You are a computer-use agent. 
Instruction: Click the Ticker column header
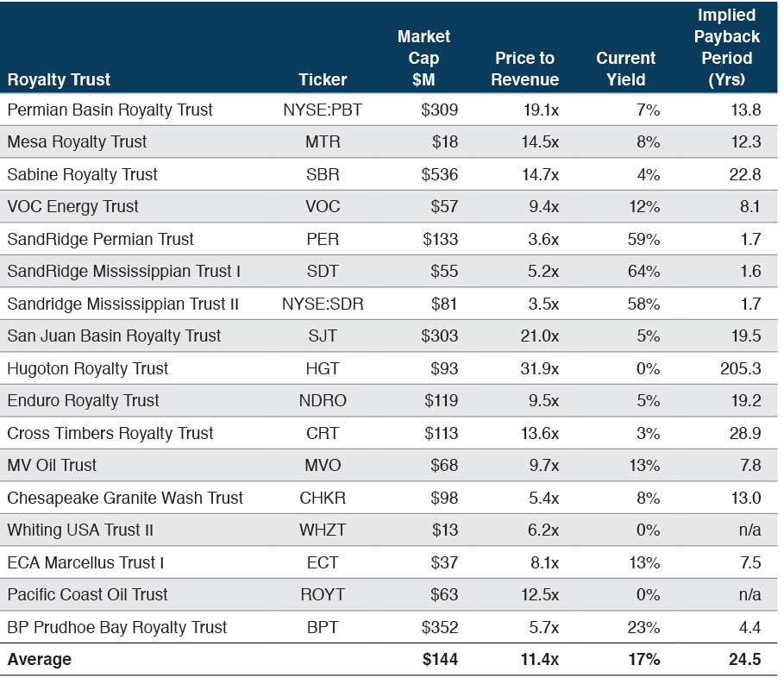click(323, 79)
